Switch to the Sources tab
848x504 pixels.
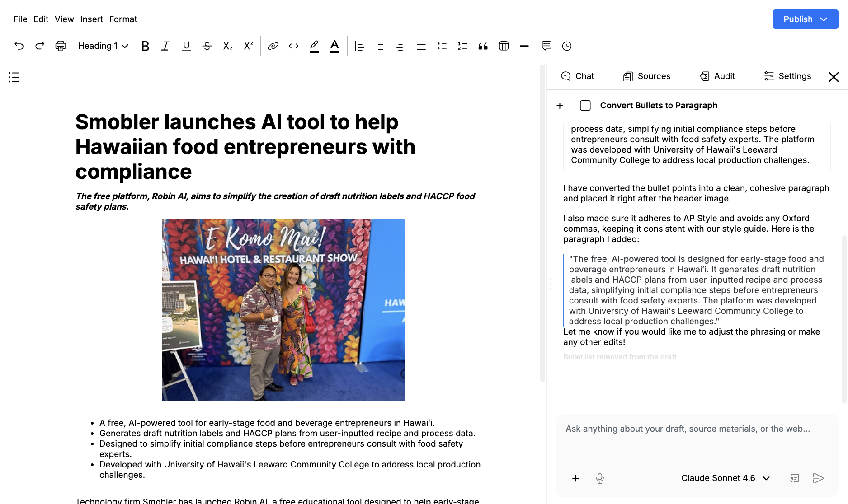pyautogui.click(x=647, y=76)
